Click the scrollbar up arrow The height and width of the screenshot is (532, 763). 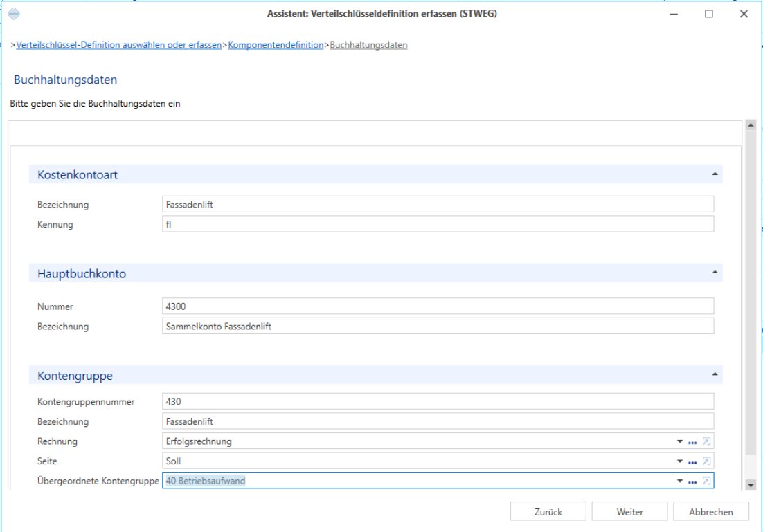point(751,125)
